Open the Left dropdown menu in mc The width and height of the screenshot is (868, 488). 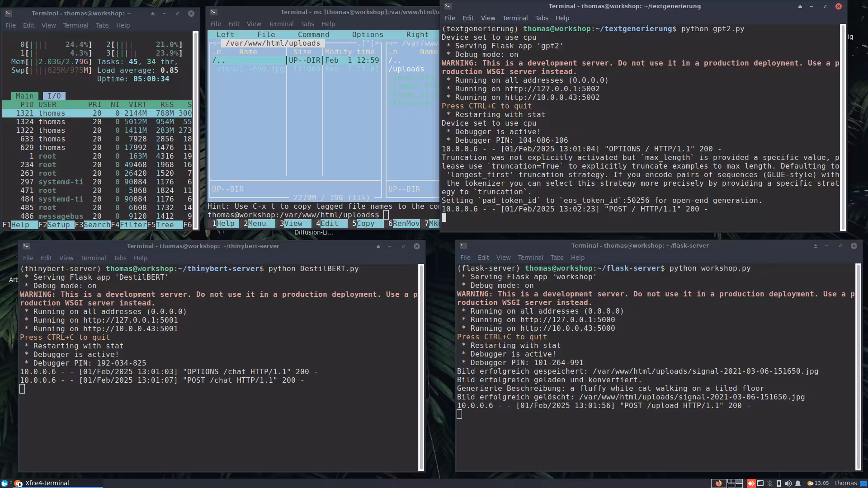(x=225, y=35)
